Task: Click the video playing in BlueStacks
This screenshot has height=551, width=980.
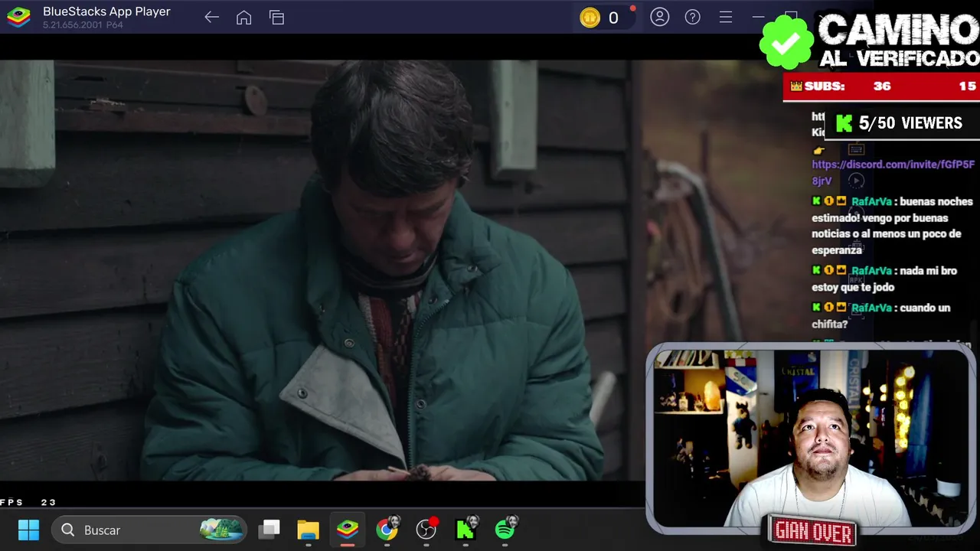Action: [322, 270]
